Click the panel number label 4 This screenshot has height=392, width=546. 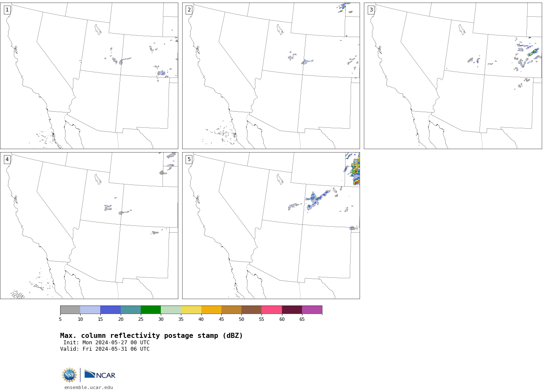click(x=7, y=159)
